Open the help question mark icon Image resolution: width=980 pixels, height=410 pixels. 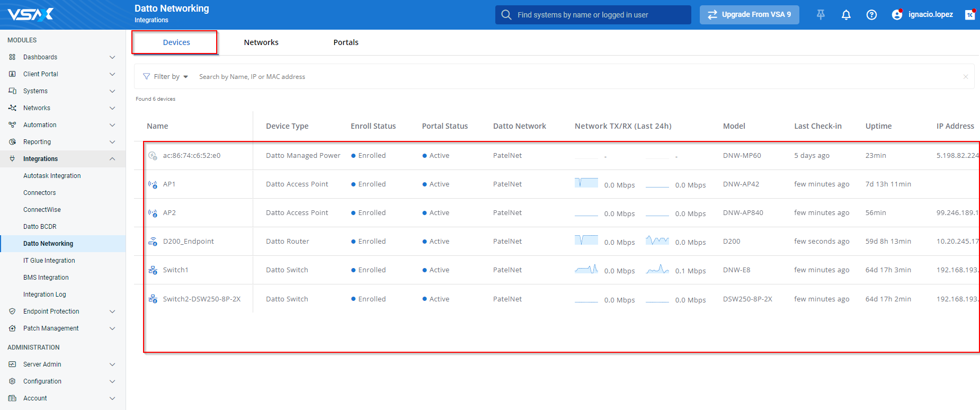click(x=871, y=15)
